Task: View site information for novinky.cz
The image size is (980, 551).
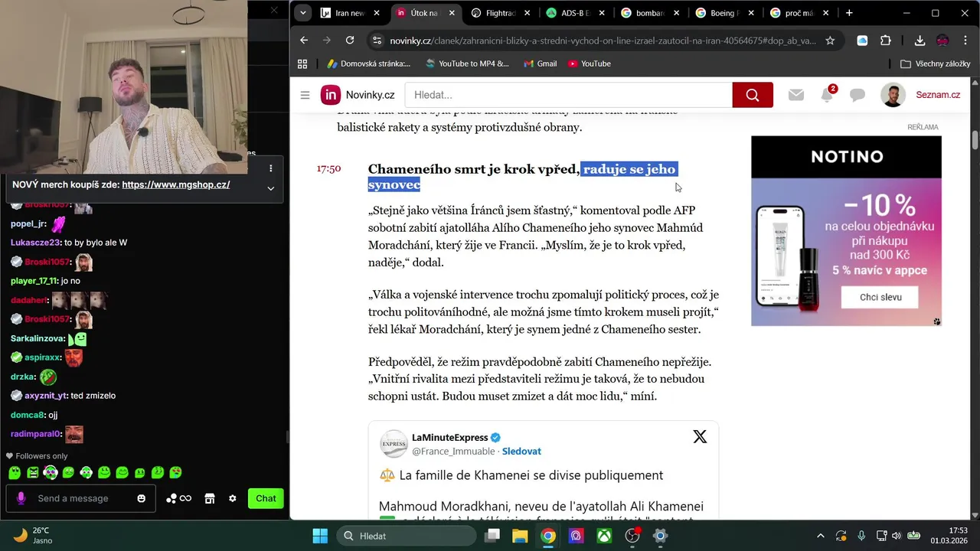Action: click(x=375, y=41)
